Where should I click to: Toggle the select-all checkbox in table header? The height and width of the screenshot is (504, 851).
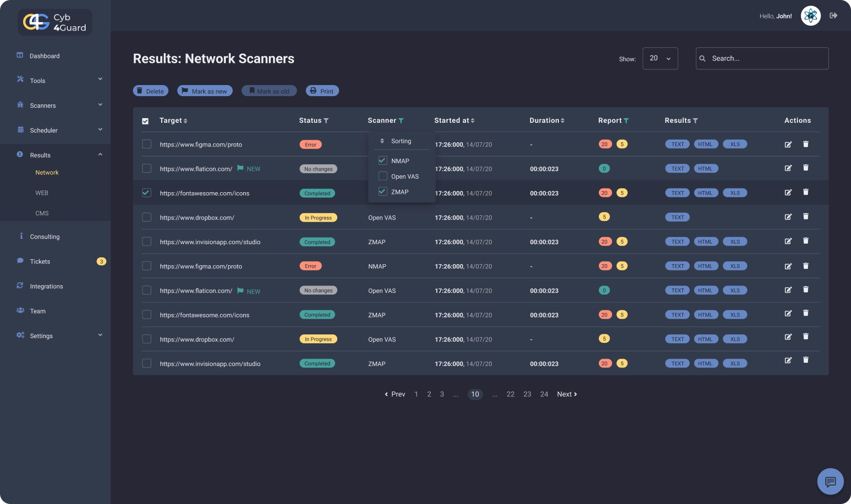coord(146,121)
